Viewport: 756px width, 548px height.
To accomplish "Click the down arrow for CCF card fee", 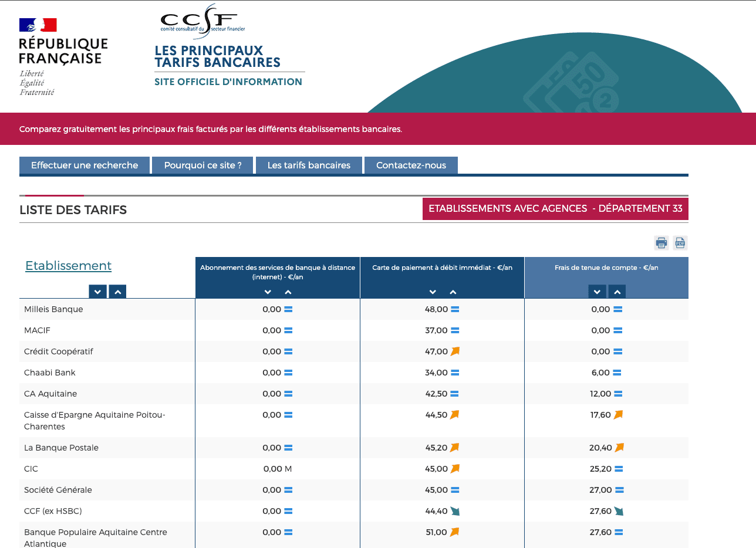I will coord(455,511).
